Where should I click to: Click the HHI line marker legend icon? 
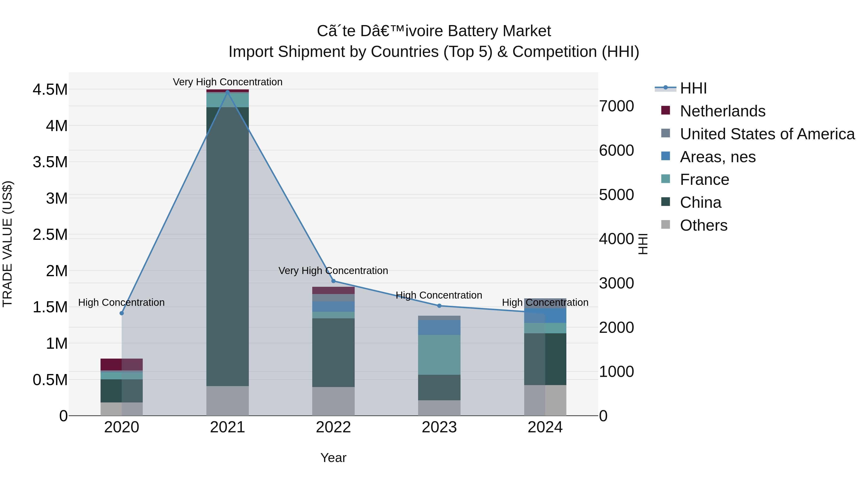(x=665, y=88)
